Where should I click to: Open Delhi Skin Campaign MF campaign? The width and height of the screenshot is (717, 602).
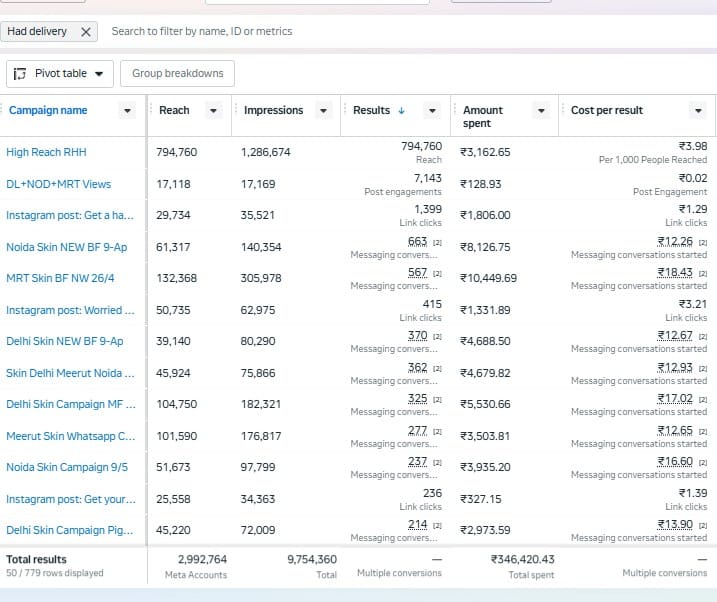coord(71,405)
